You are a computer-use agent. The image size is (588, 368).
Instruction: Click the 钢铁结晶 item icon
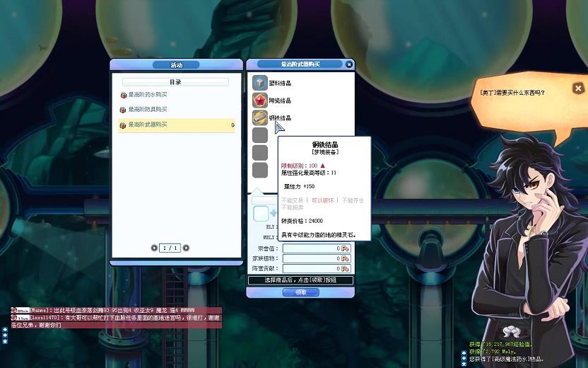tap(260, 117)
